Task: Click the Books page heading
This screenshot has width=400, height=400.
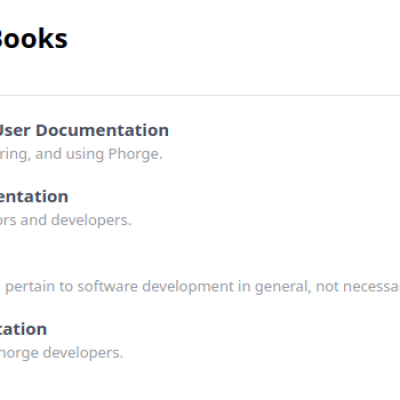Action: tap(34, 38)
